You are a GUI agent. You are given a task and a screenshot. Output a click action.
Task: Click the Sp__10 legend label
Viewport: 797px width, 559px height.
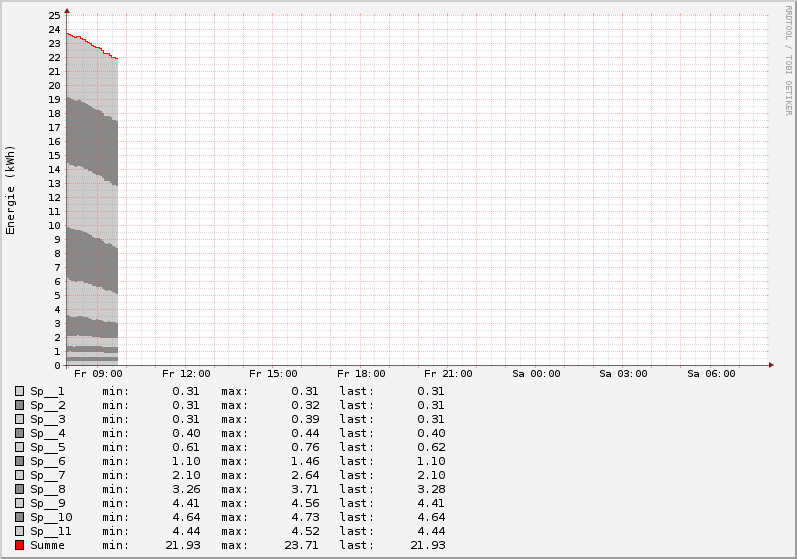tap(51, 517)
